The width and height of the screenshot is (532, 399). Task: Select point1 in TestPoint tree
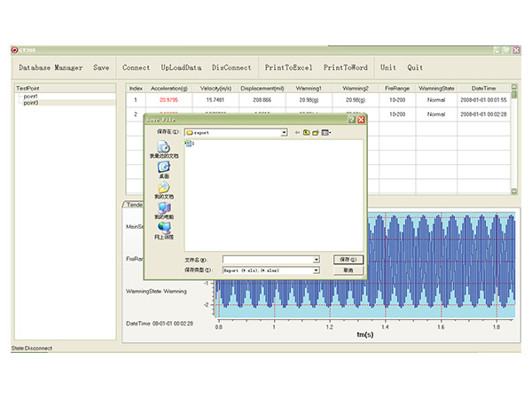(x=30, y=97)
